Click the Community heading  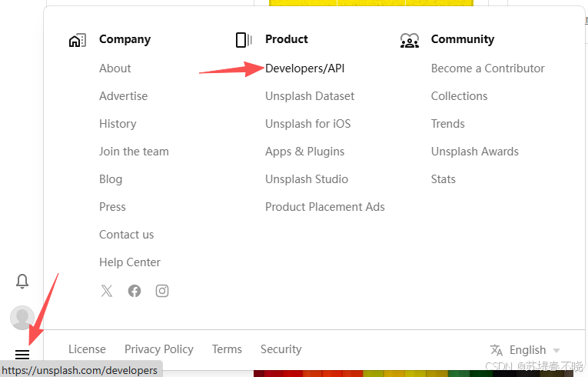click(x=463, y=39)
